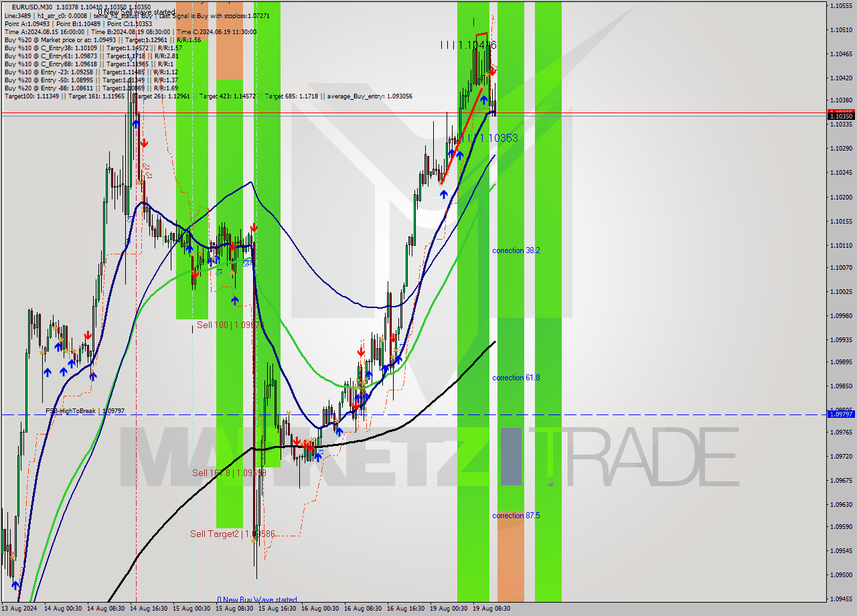Click the 1.10200 price axis value
Image resolution: width=857 pixels, height=616 pixels.
(x=842, y=198)
